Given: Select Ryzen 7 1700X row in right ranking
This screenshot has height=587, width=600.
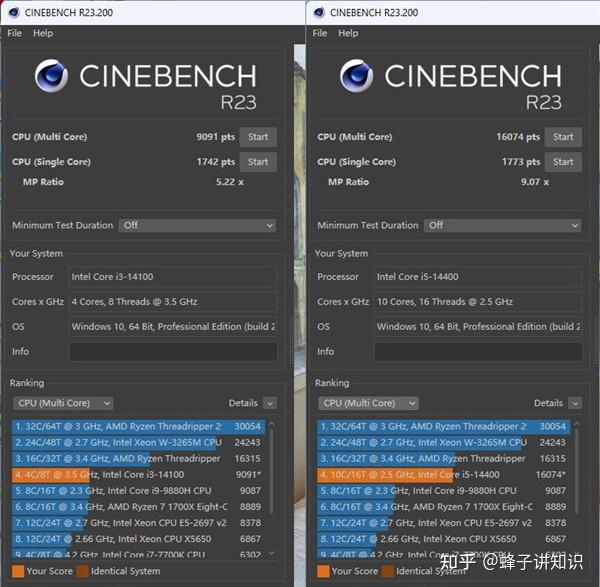Looking at the screenshot, I should (x=444, y=507).
